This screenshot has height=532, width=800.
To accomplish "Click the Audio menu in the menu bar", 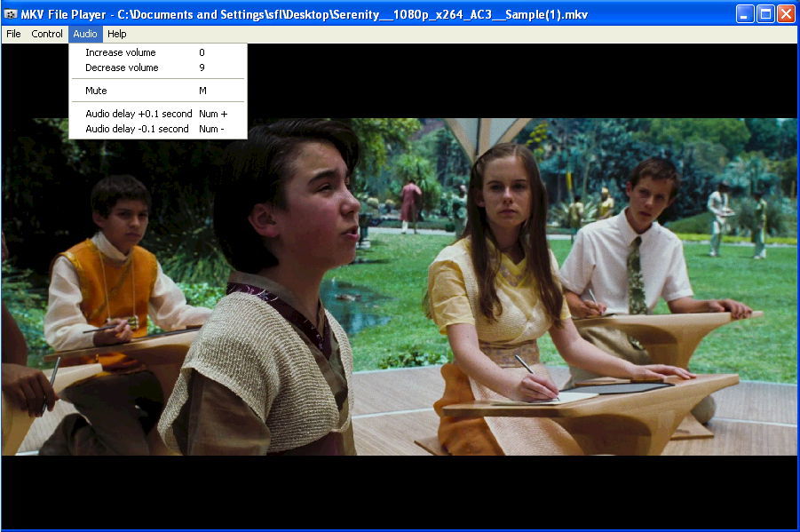I will [85, 34].
